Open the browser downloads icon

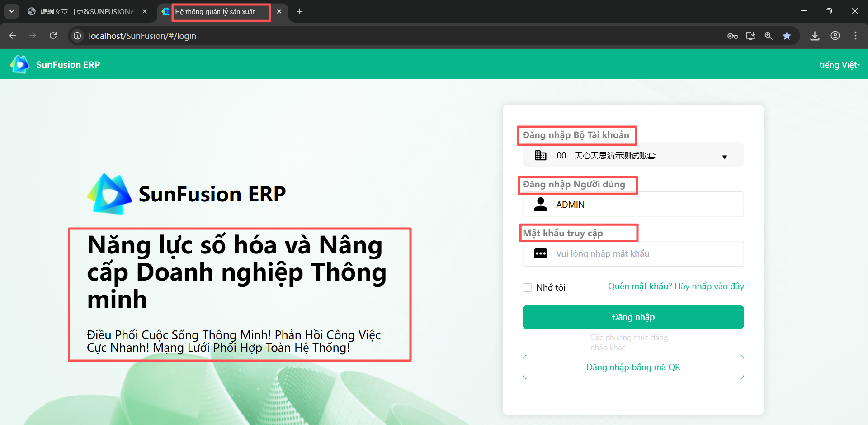pos(815,36)
